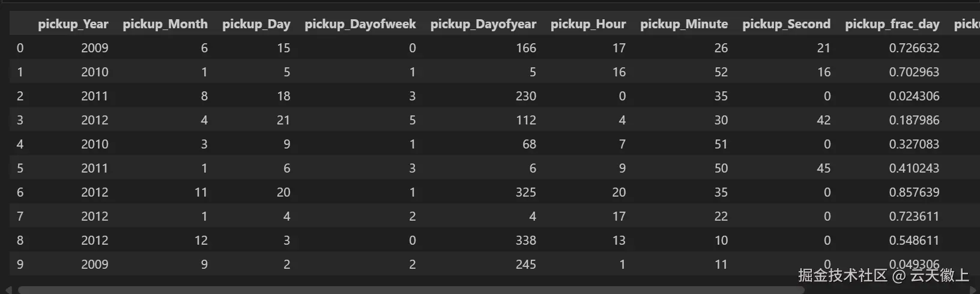Select the pickup_Dayofyear cell showing 338
The width and height of the screenshot is (980, 294).
click(x=525, y=240)
